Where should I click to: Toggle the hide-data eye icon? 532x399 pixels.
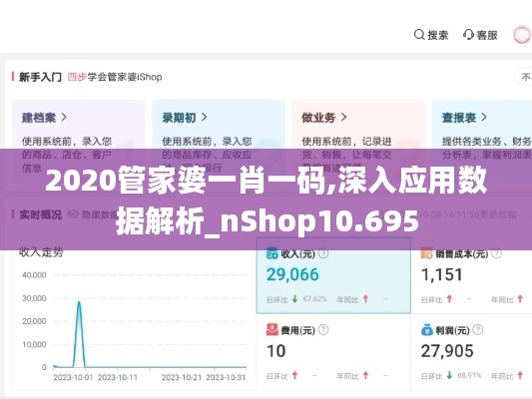click(x=73, y=213)
